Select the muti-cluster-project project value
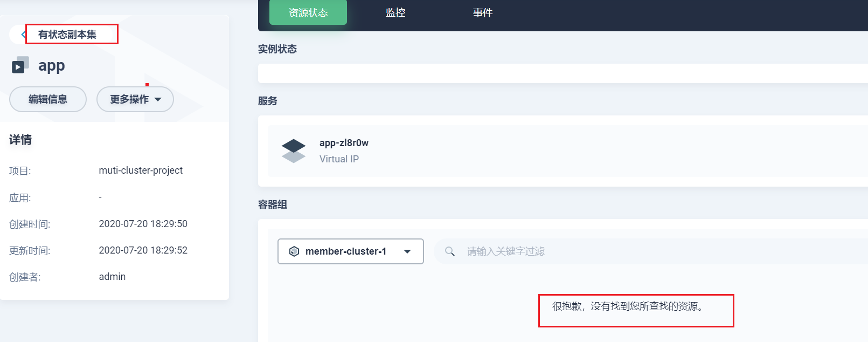868x342 pixels. (141, 170)
